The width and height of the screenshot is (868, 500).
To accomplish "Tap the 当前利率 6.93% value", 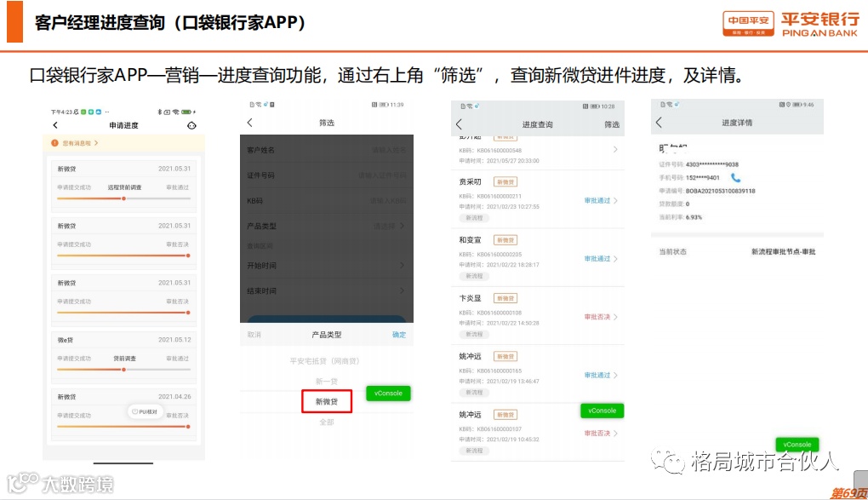I will click(x=694, y=217).
